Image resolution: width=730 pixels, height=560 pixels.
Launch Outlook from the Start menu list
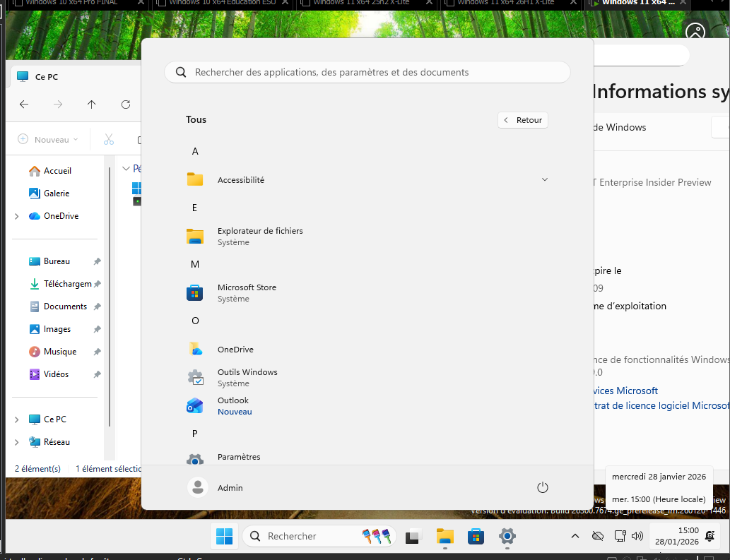[x=233, y=405]
